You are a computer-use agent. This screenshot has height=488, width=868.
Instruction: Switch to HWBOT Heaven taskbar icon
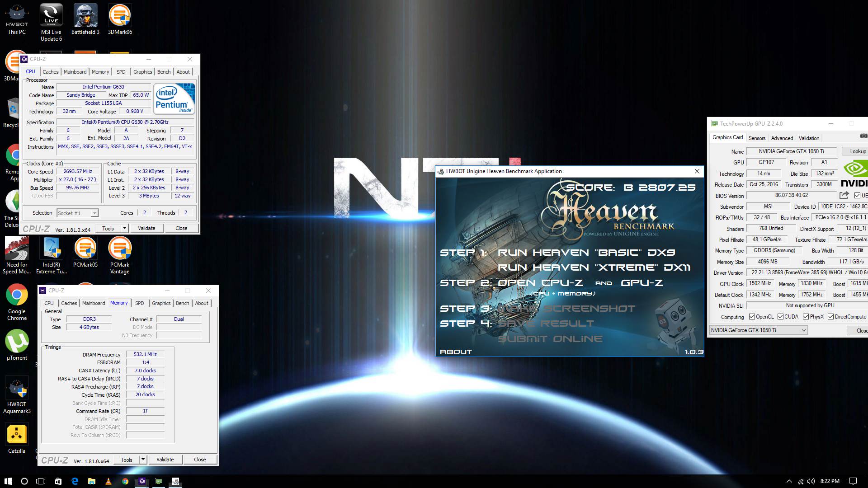[175, 481]
